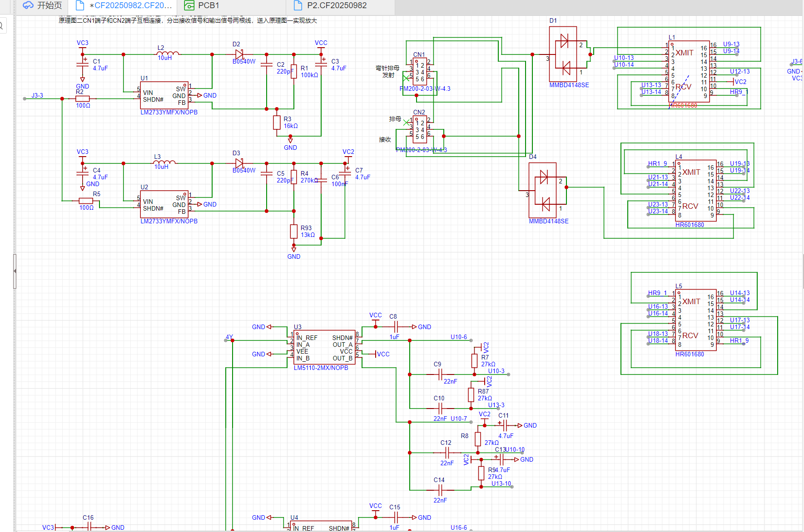Select the U1 LM2733YMFX/NOPB chip symbol
804x532 pixels.
(164, 95)
